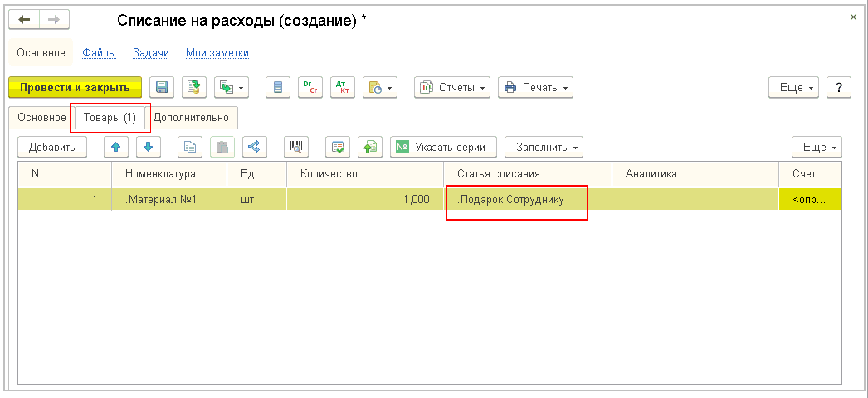Click the Провести и закрыть button
868x398 pixels.
(75, 87)
